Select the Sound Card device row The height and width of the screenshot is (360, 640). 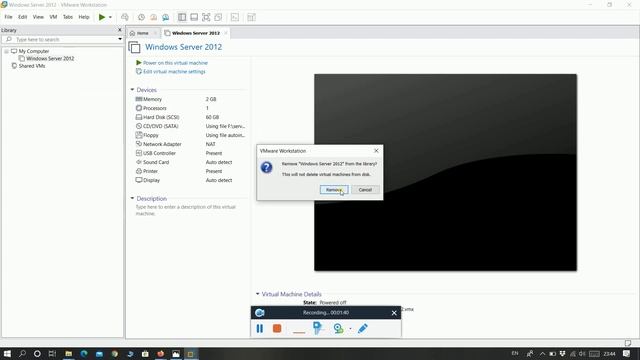tap(190, 162)
